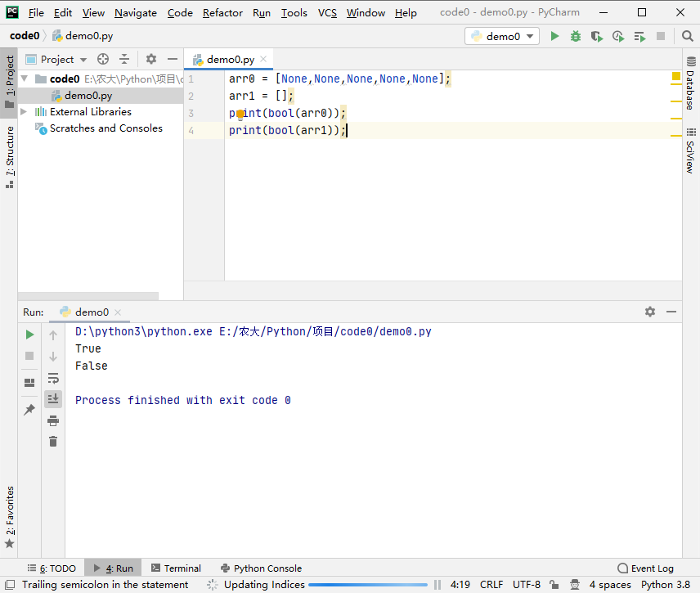Image resolution: width=700 pixels, height=593 pixels.
Task: Open the File menu
Action: 36,13
